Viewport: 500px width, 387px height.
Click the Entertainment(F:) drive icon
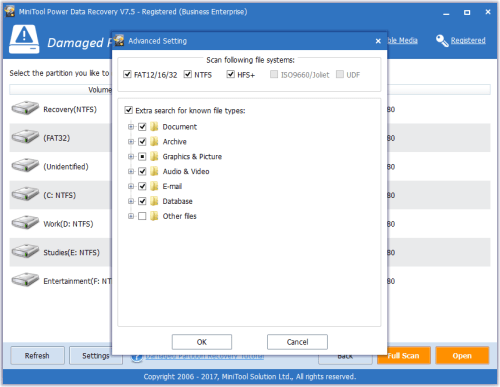(x=25, y=280)
